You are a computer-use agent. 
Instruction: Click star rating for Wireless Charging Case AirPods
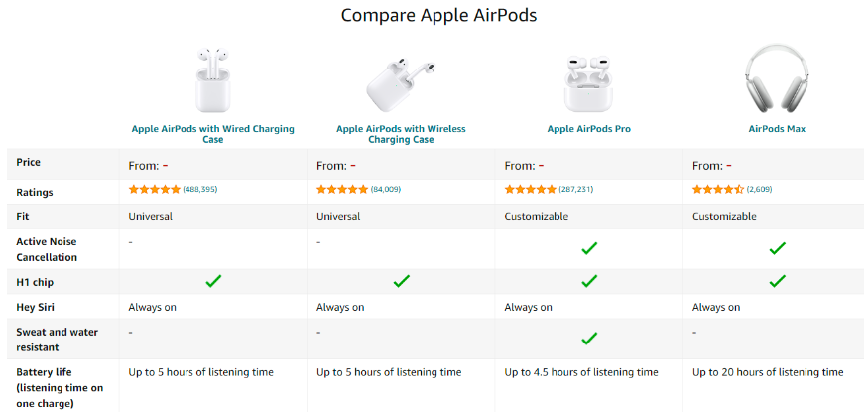[x=342, y=189]
